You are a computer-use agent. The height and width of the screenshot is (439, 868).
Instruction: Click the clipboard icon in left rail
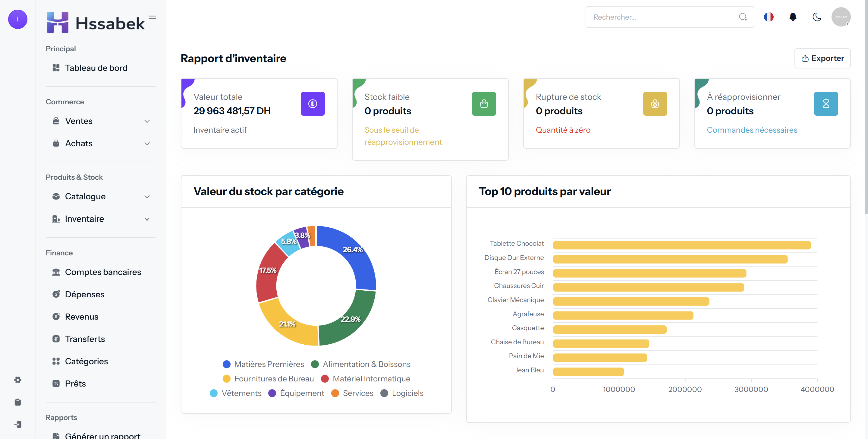[18, 402]
